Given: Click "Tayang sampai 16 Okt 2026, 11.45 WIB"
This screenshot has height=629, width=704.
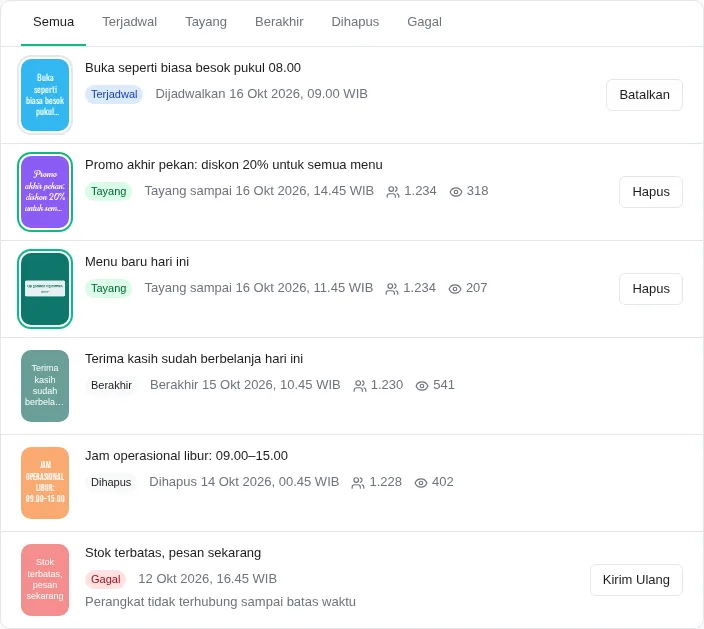Looking at the screenshot, I should [x=259, y=288].
